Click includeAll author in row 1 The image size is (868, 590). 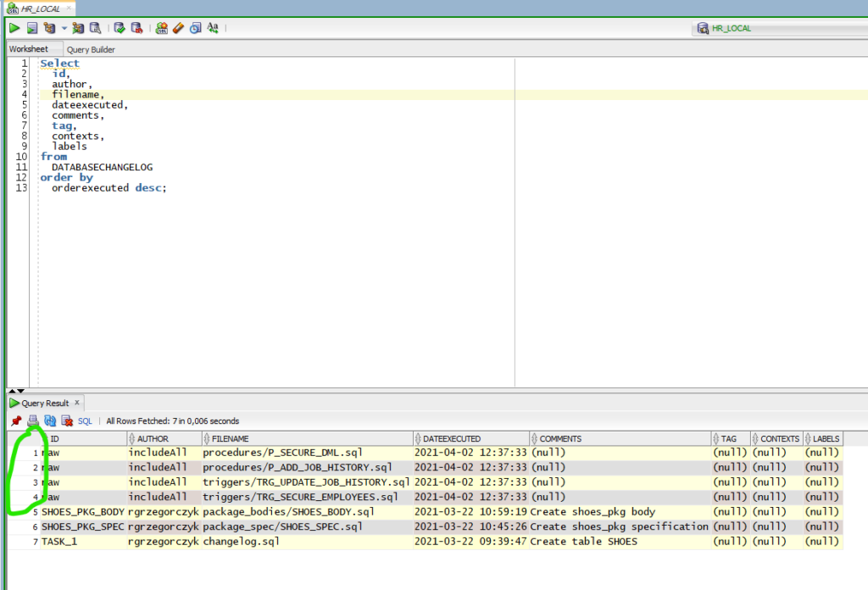coord(164,453)
